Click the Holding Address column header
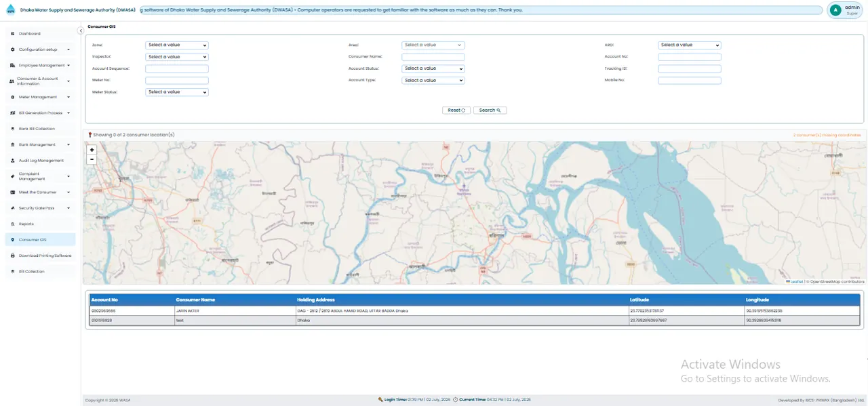This screenshot has width=868, height=406. coord(462,300)
